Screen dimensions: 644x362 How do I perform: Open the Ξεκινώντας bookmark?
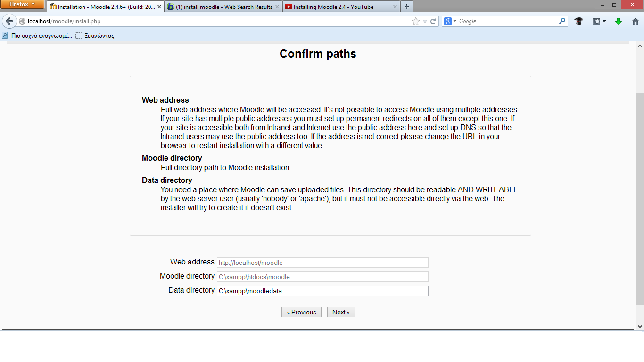95,35
